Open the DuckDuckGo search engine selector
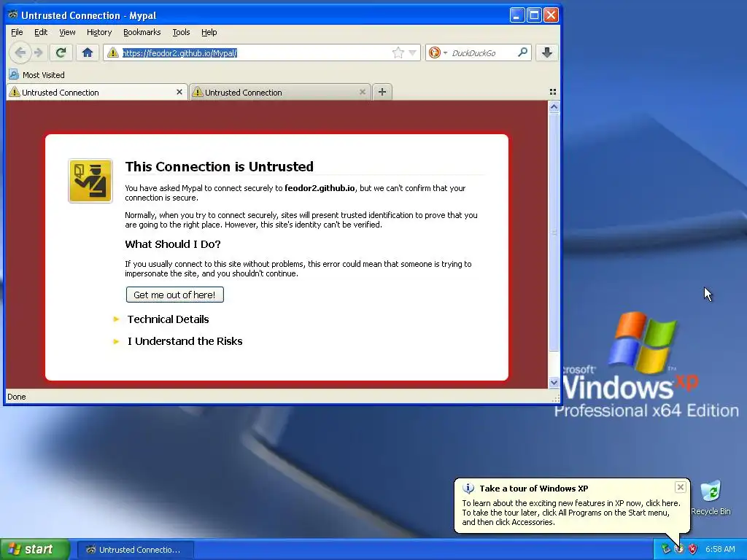 (438, 52)
